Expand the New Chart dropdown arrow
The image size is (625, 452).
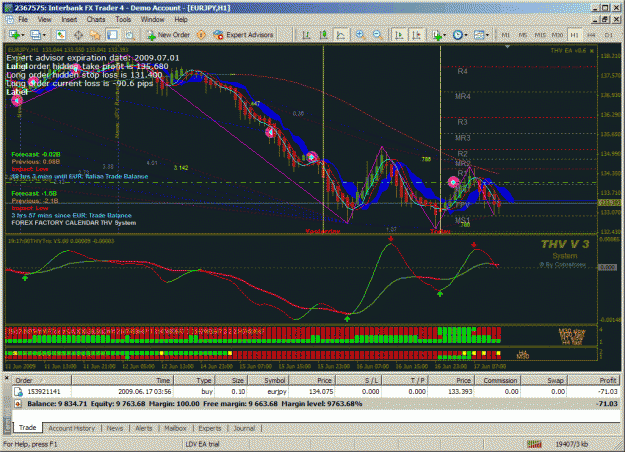tap(23, 35)
